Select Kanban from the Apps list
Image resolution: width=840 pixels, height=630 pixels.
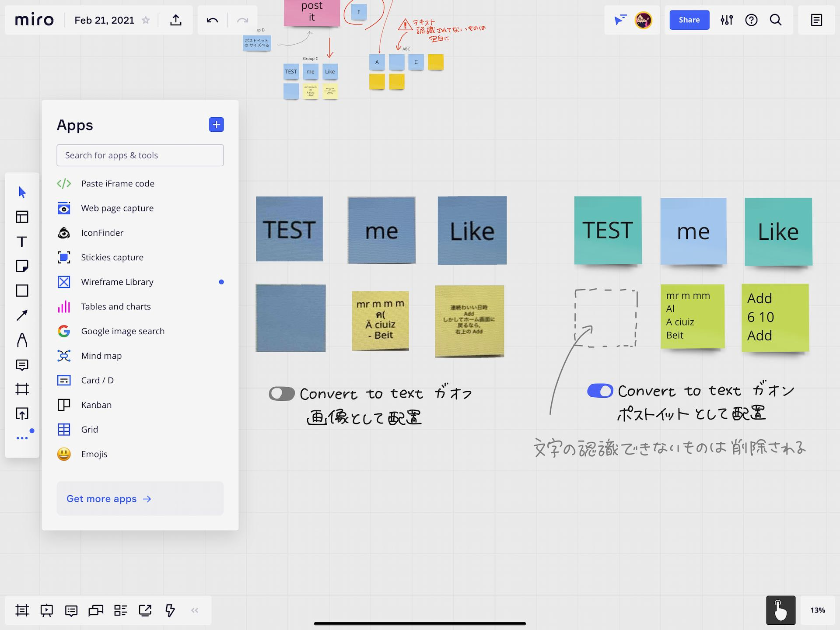[96, 405]
